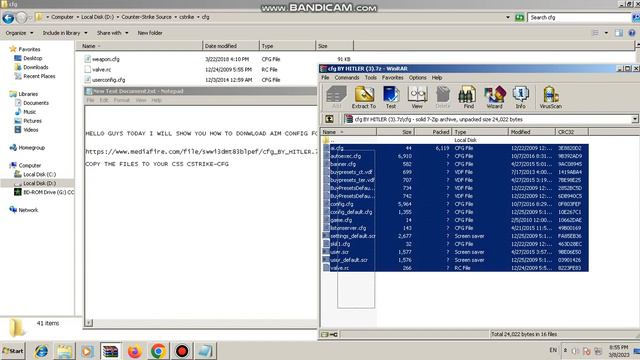Viewport: 640px width, 360px height.
Task: Open Network in navigation pane
Action: 28,210
